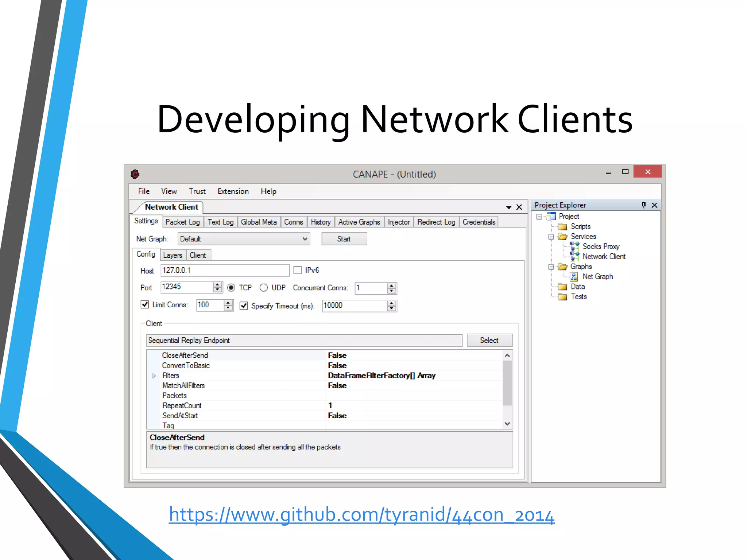Toggle the IPv6 checkbox
The image size is (747, 560).
[x=298, y=270]
